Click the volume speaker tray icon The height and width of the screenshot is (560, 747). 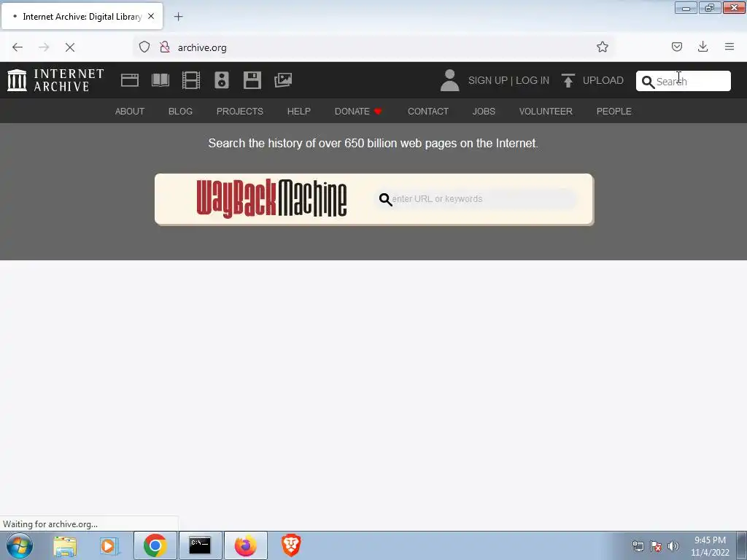673,546
